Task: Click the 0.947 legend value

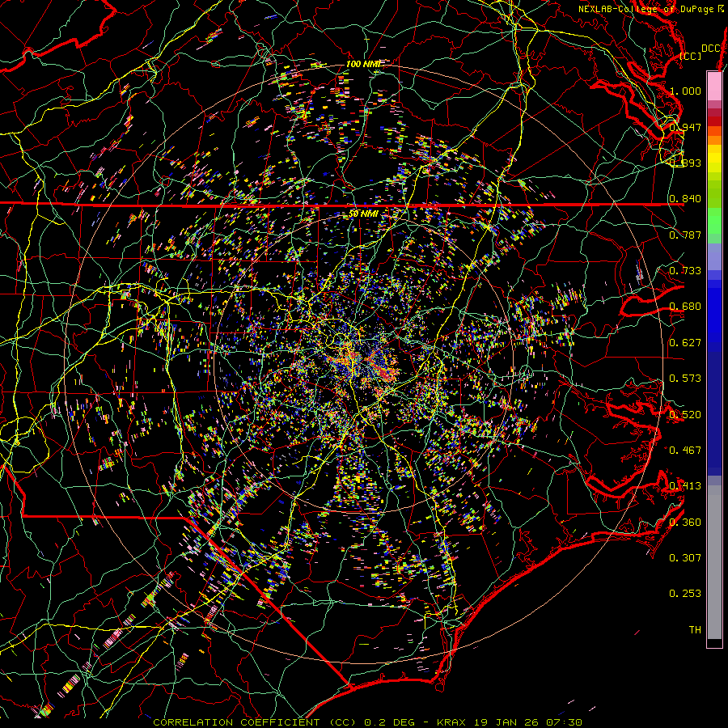Action: click(x=685, y=127)
